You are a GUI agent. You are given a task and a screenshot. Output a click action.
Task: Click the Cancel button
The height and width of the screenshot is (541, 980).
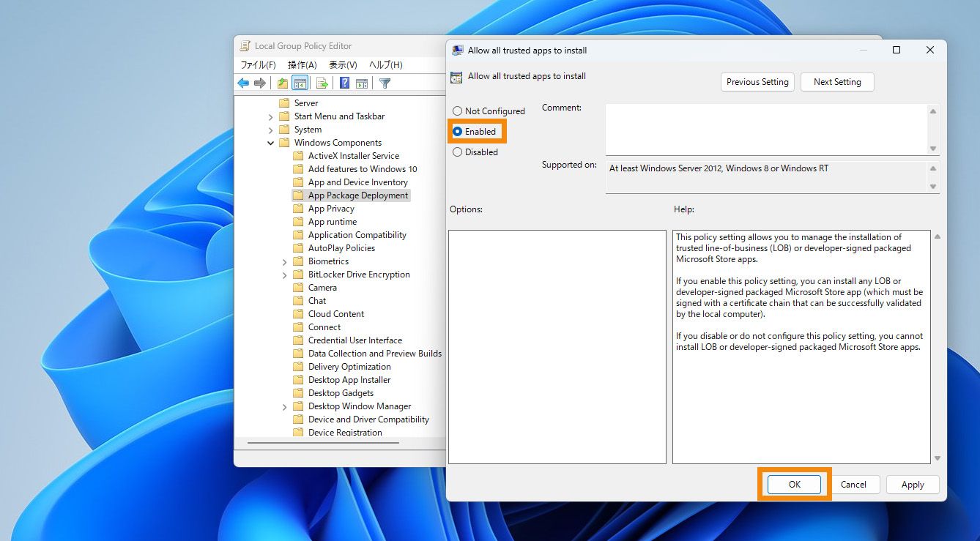point(853,485)
